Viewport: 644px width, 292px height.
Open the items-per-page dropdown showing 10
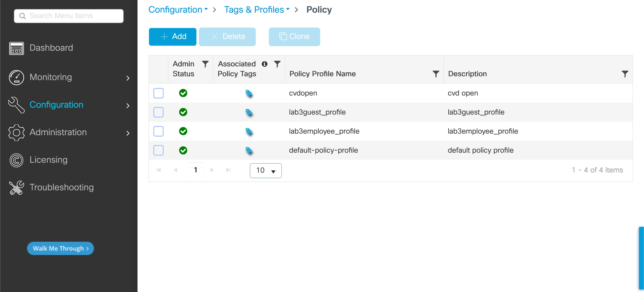point(265,171)
